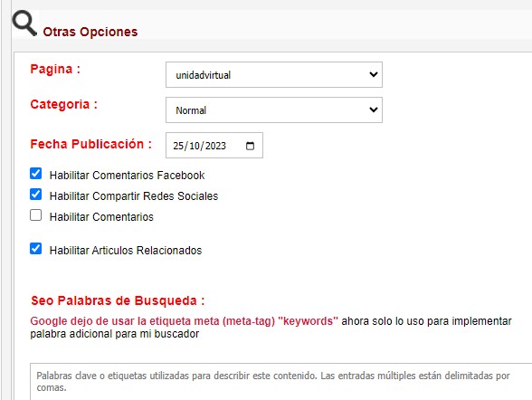Click the Pagina field label
This screenshot has height=400, width=532.
(x=55, y=69)
